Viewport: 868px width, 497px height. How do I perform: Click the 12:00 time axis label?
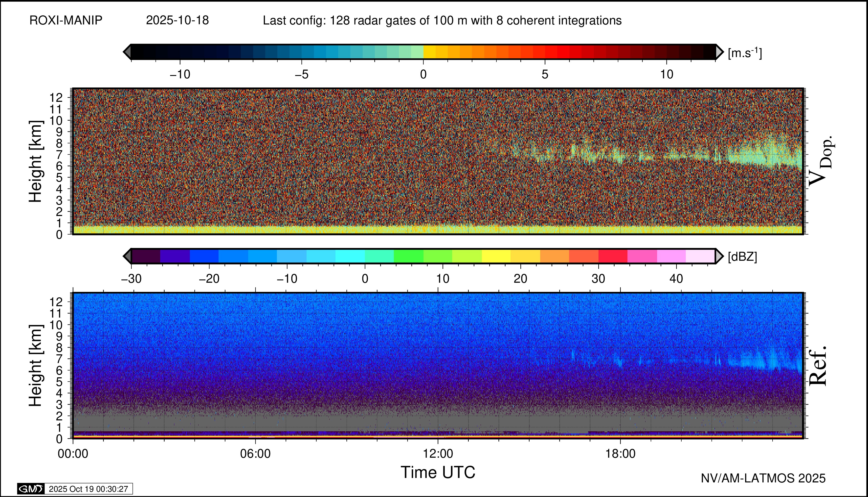point(438,454)
